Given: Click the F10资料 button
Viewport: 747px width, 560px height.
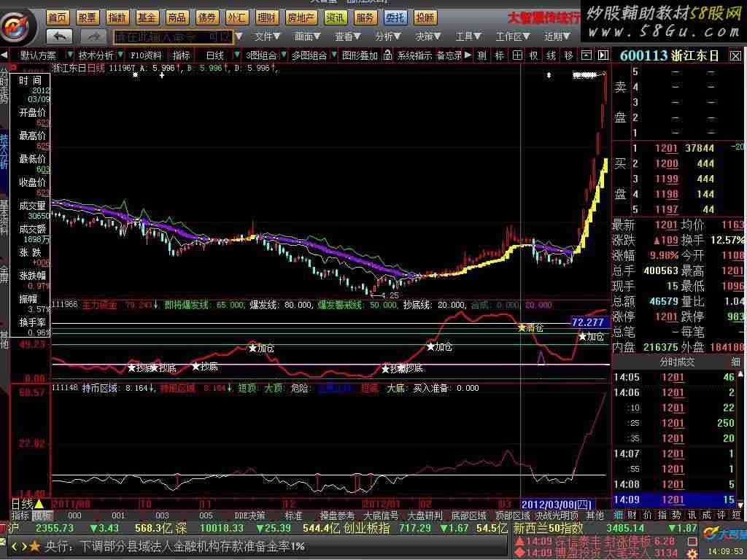Looking at the screenshot, I should point(146,55).
